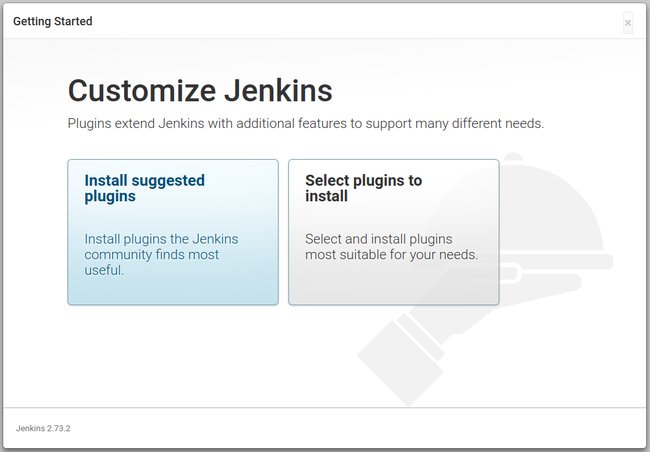The width and height of the screenshot is (650, 452).
Task: Close the Getting Started dialog
Action: click(627, 22)
